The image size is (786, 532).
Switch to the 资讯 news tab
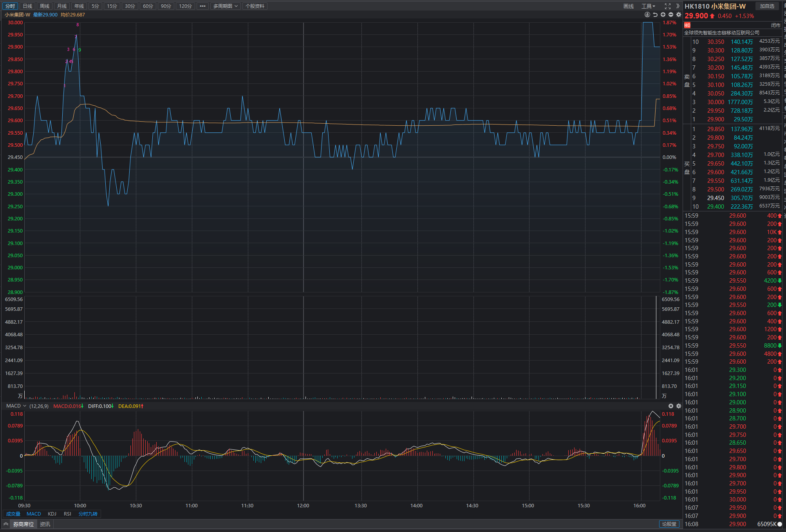point(45,524)
